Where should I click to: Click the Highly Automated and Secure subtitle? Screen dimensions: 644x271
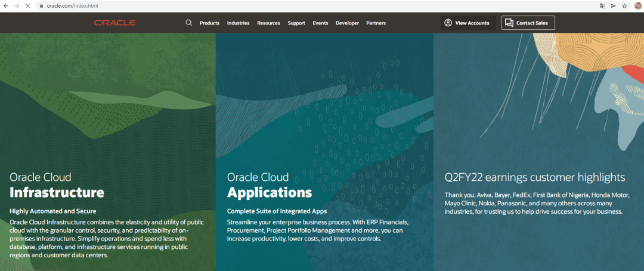coord(52,211)
